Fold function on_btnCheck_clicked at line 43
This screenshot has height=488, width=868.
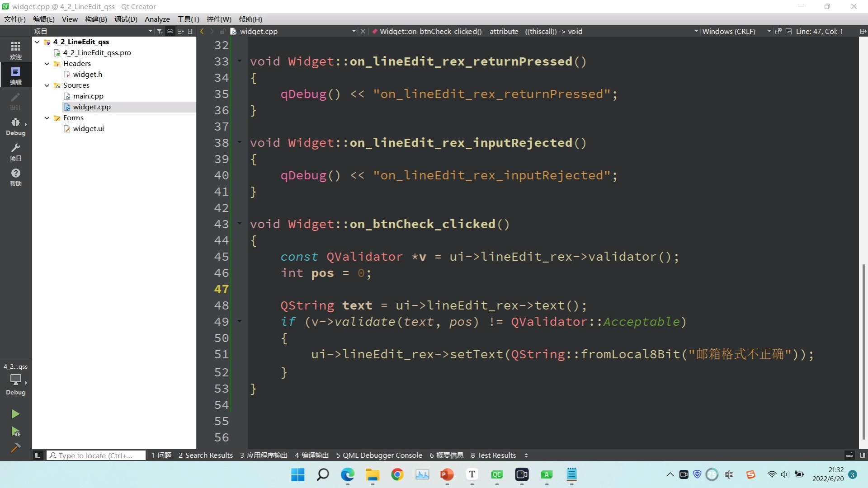coord(240,223)
